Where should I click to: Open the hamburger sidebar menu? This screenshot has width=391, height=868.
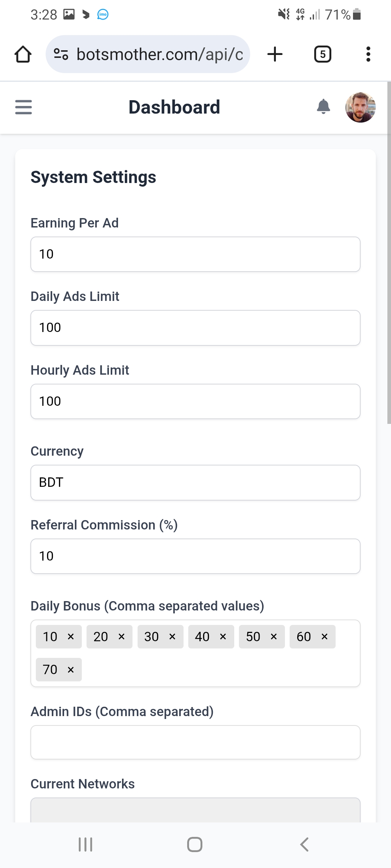(24, 107)
